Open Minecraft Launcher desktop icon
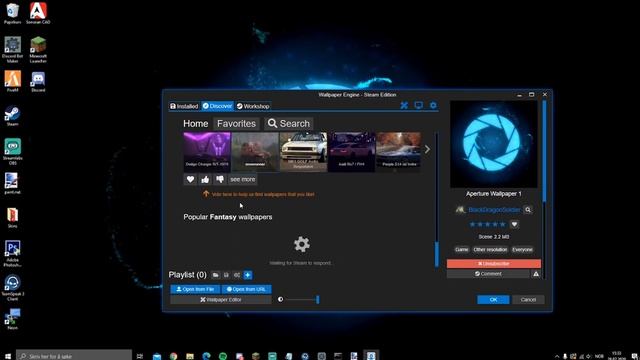The width and height of the screenshot is (640, 360). [38, 50]
